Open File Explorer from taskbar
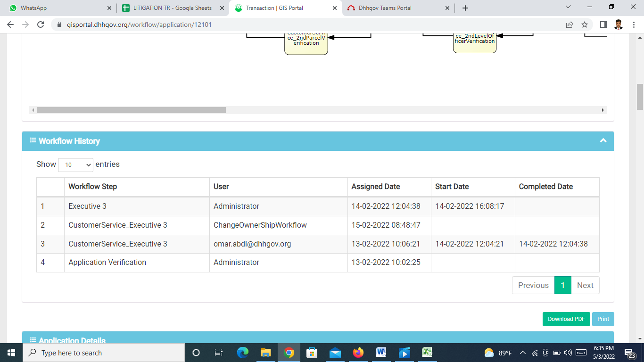The height and width of the screenshot is (362, 644). point(266,353)
